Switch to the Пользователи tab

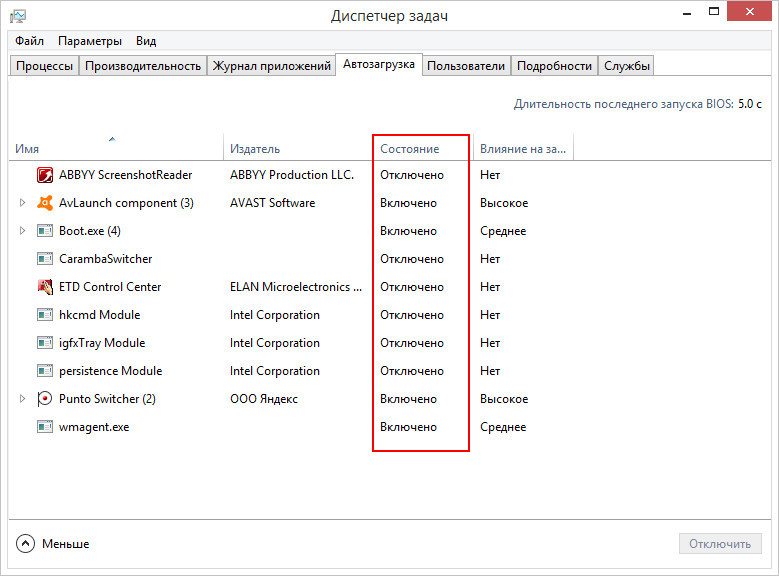coord(466,66)
